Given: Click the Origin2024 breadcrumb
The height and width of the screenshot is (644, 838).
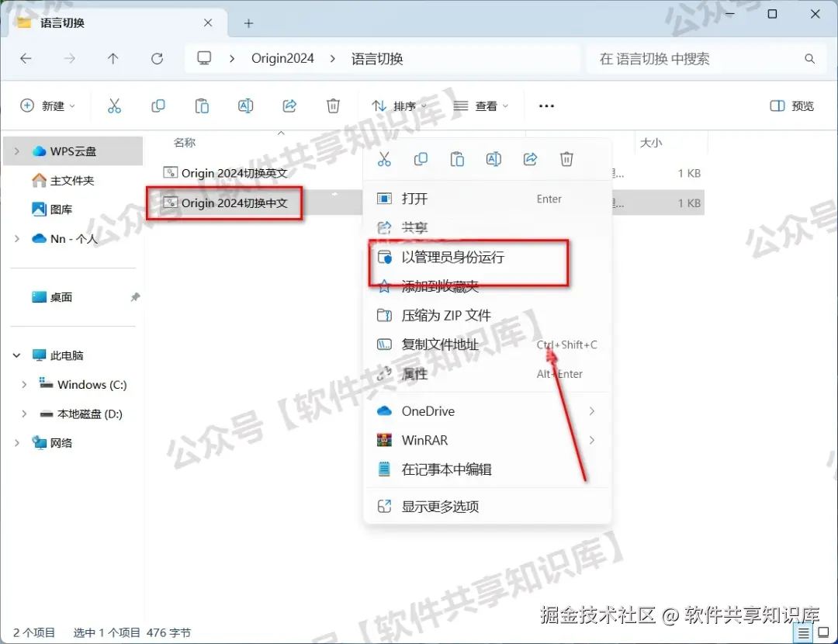Looking at the screenshot, I should click(282, 58).
